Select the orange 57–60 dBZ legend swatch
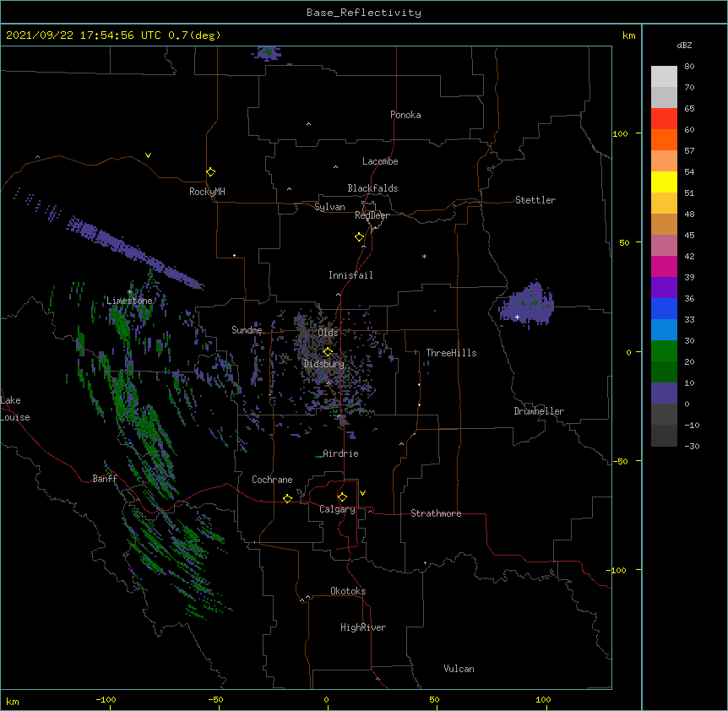This screenshot has width=728, height=711. 664,139
